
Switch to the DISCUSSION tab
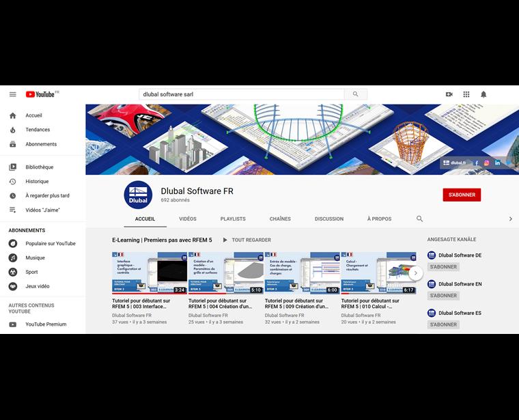329,219
